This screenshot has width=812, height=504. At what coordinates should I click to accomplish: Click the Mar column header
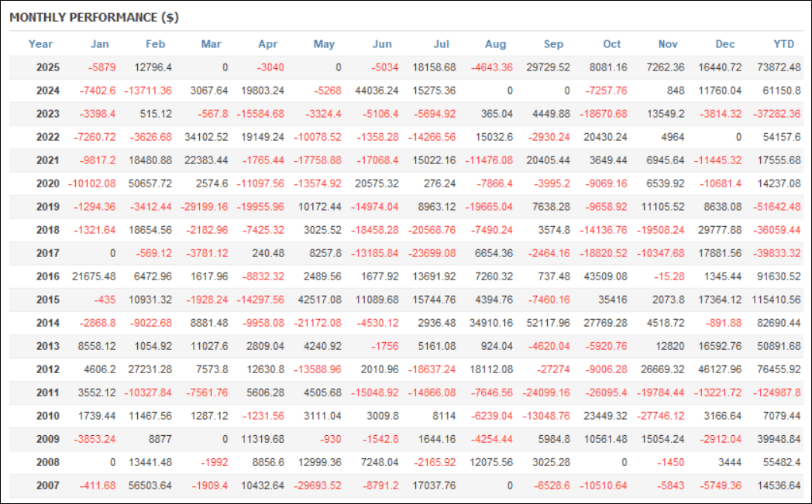[211, 44]
